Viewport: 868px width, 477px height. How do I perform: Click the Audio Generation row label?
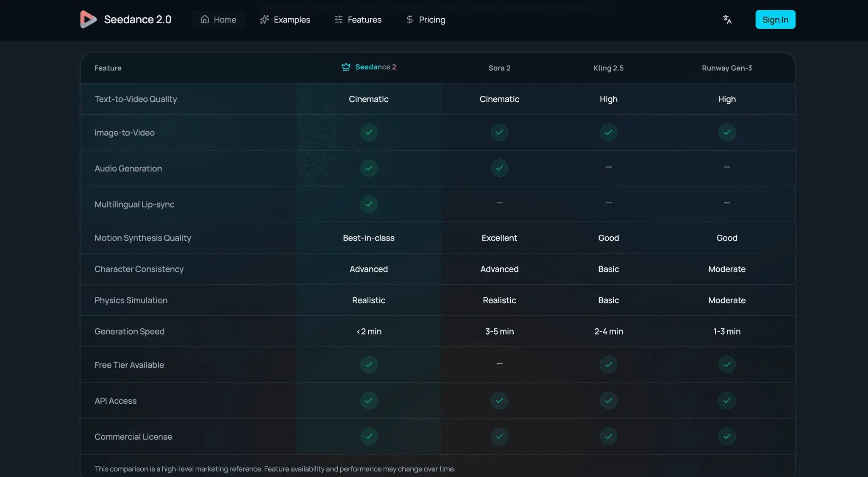coord(128,169)
